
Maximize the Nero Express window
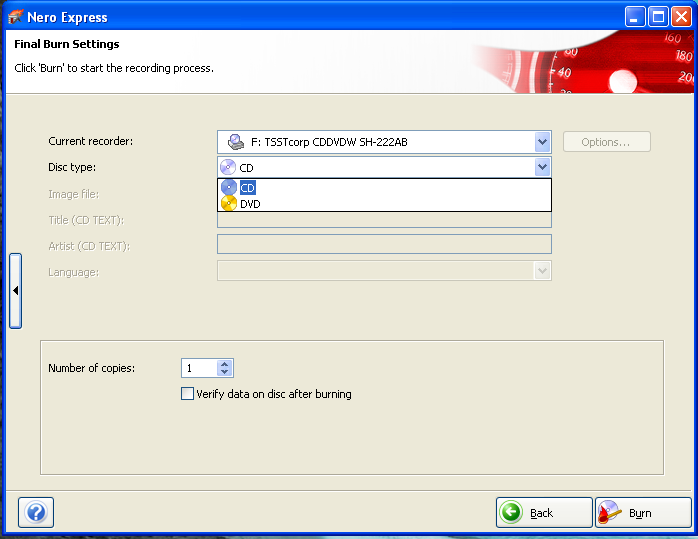[658, 17]
